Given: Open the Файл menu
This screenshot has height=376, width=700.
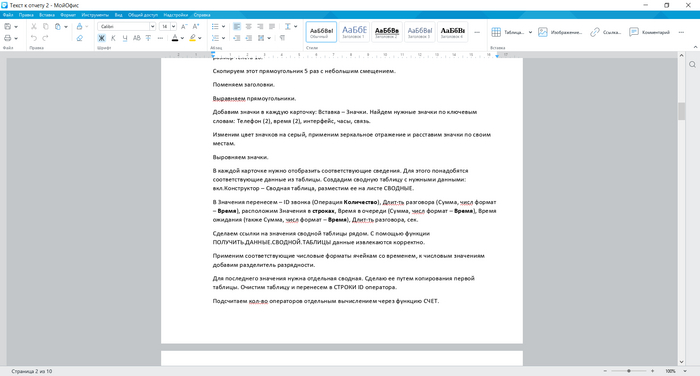Looking at the screenshot, I should click(8, 15).
